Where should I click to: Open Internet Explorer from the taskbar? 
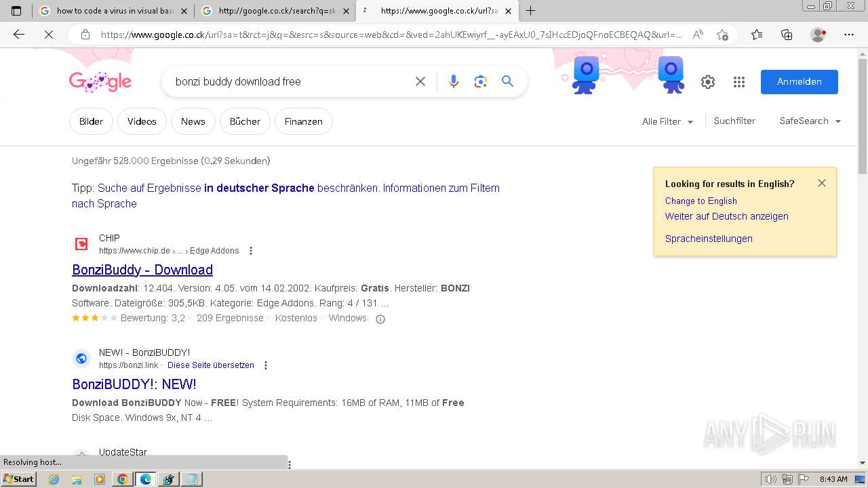tap(54, 479)
